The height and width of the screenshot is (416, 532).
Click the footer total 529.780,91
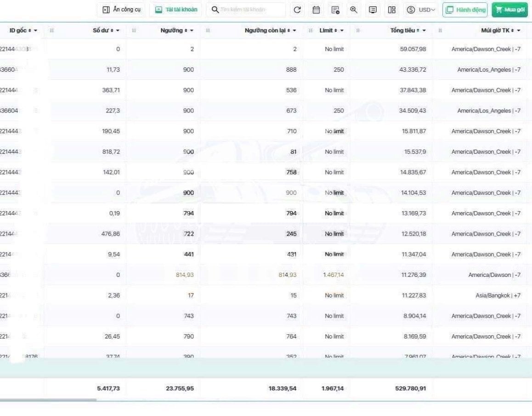[x=411, y=388]
